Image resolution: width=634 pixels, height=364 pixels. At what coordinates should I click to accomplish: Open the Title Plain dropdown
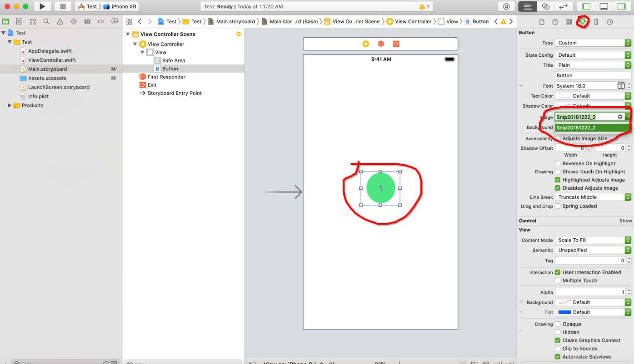(x=593, y=65)
